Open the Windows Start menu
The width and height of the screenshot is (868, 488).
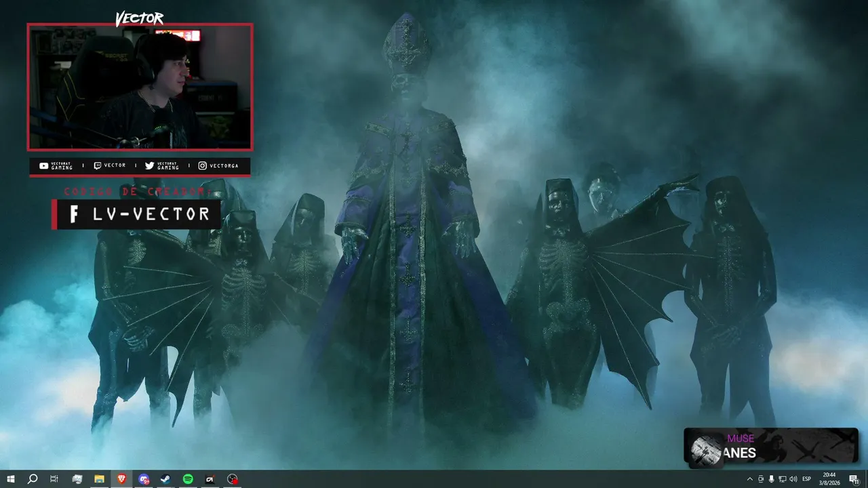click(x=11, y=479)
